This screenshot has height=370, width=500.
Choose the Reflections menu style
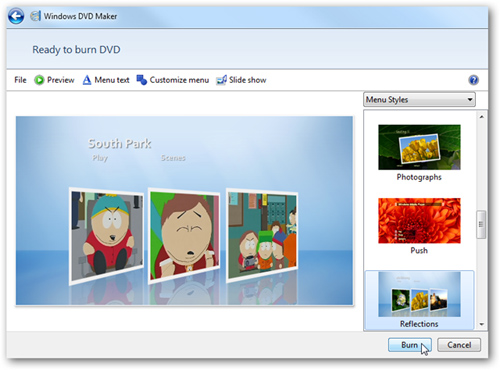419,300
